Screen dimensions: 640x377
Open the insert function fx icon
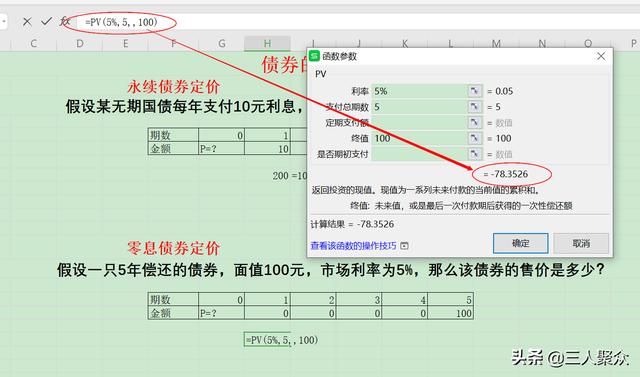pyautogui.click(x=65, y=21)
